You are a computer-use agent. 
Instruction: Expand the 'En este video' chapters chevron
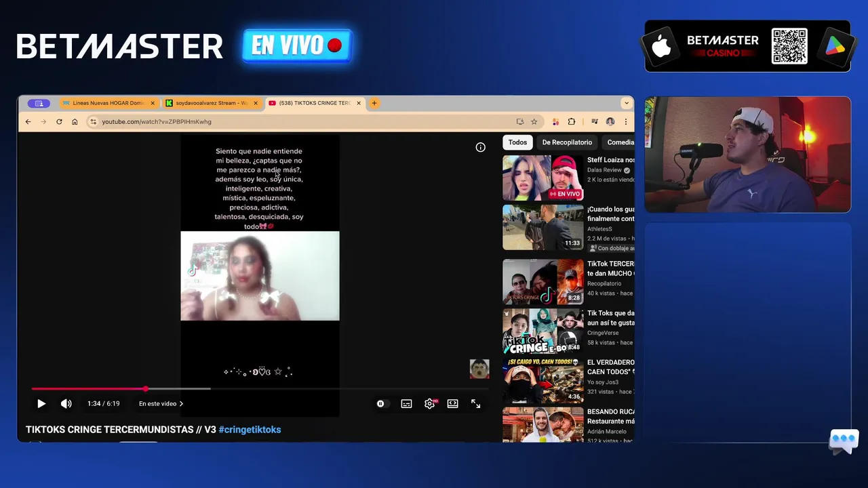[x=181, y=404]
